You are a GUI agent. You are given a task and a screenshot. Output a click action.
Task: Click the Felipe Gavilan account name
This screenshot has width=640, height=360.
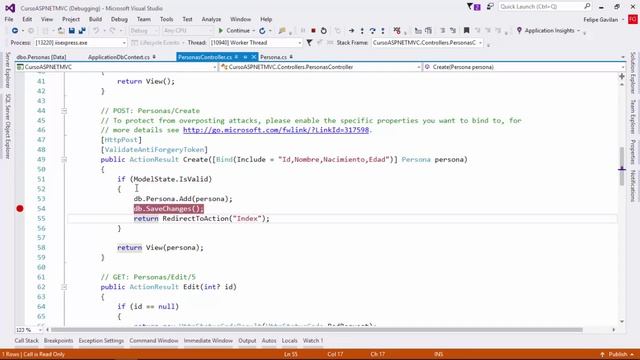click(600, 19)
